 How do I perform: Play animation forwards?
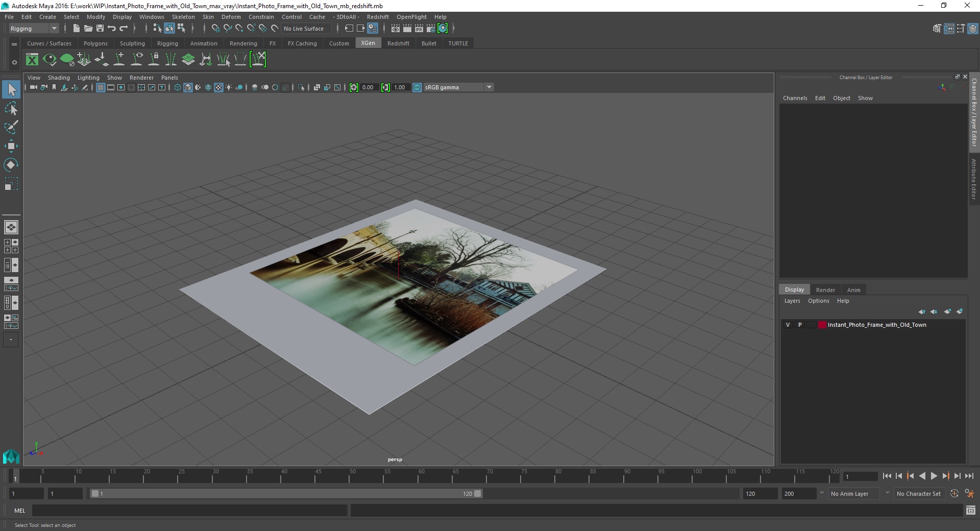tap(934, 476)
